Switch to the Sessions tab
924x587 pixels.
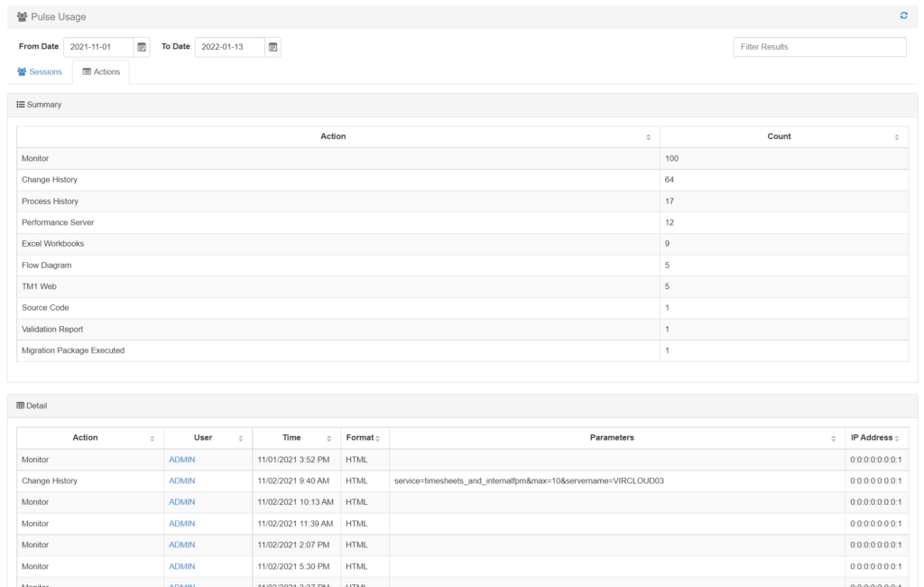(40, 72)
